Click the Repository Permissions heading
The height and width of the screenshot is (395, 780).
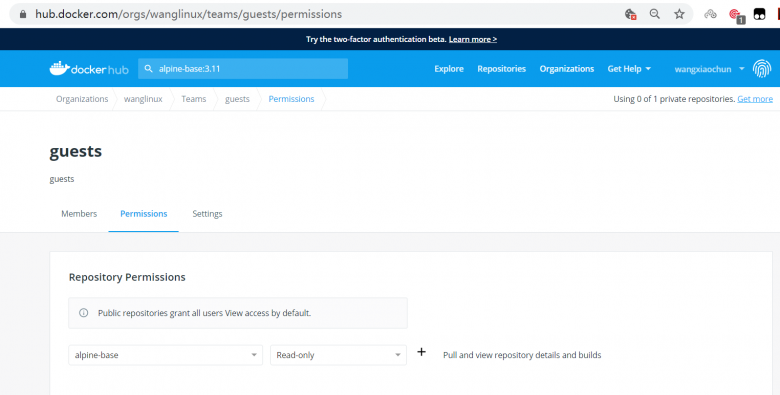[127, 277]
